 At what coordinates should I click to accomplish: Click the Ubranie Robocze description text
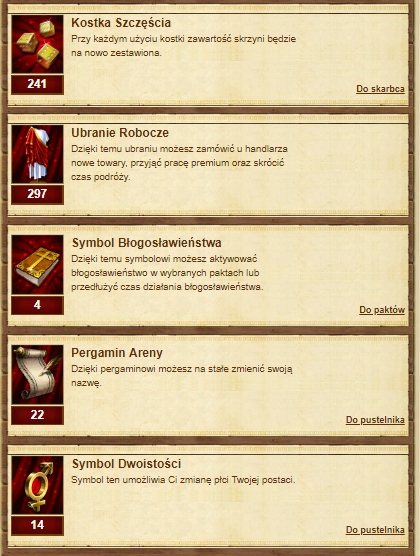[179, 163]
